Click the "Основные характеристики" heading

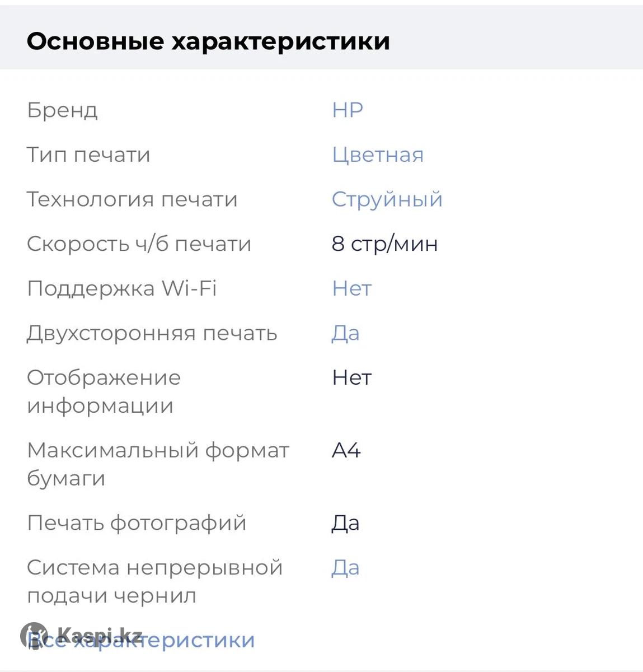coord(208,41)
